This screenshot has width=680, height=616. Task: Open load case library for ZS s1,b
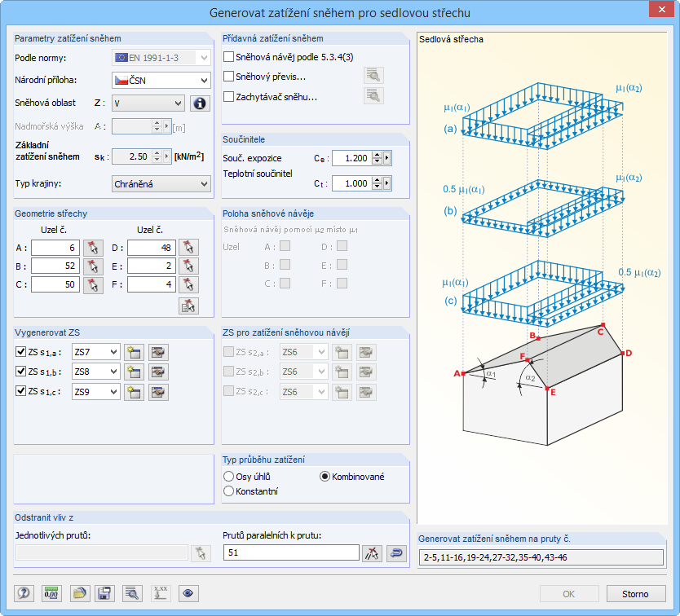(x=158, y=372)
